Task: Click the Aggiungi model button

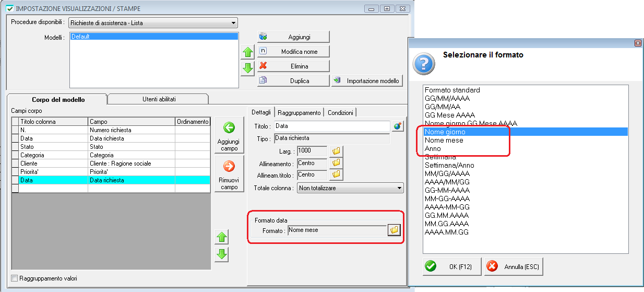Action: [x=293, y=37]
